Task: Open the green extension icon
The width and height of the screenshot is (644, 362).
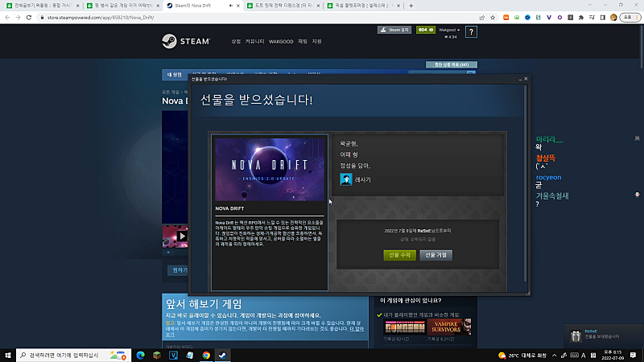Action: tap(517, 18)
